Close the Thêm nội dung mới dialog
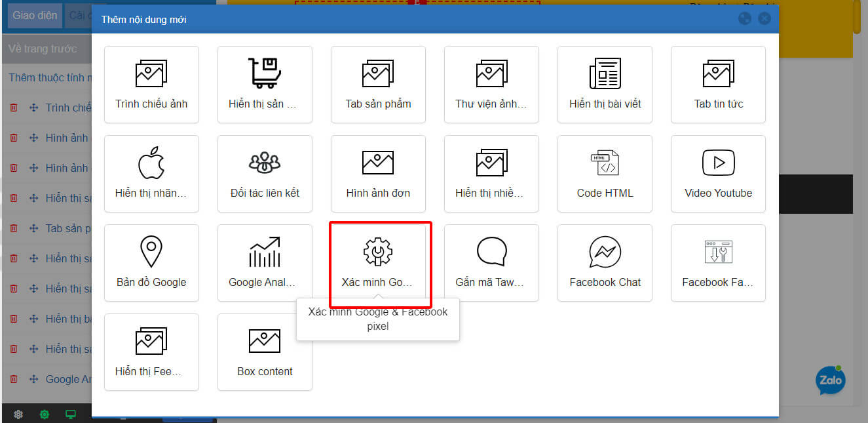 764,18
